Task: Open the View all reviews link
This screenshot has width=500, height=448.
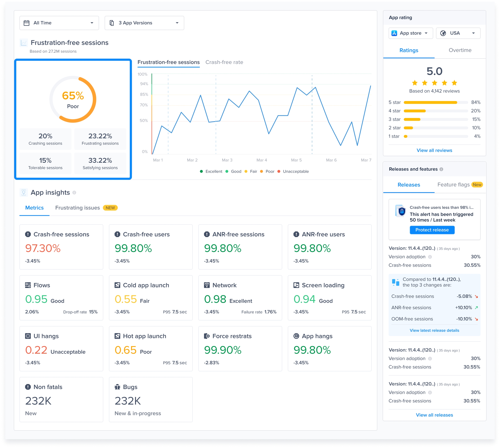Action: tap(434, 150)
